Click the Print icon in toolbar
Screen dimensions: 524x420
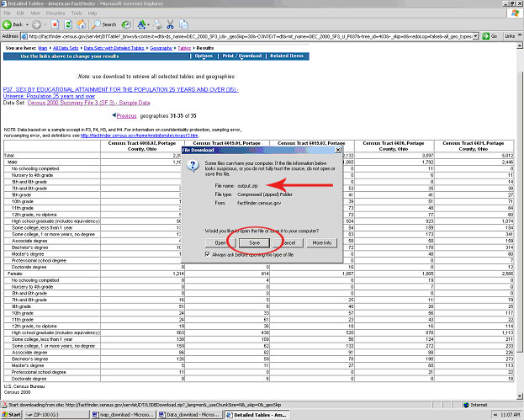point(158,24)
